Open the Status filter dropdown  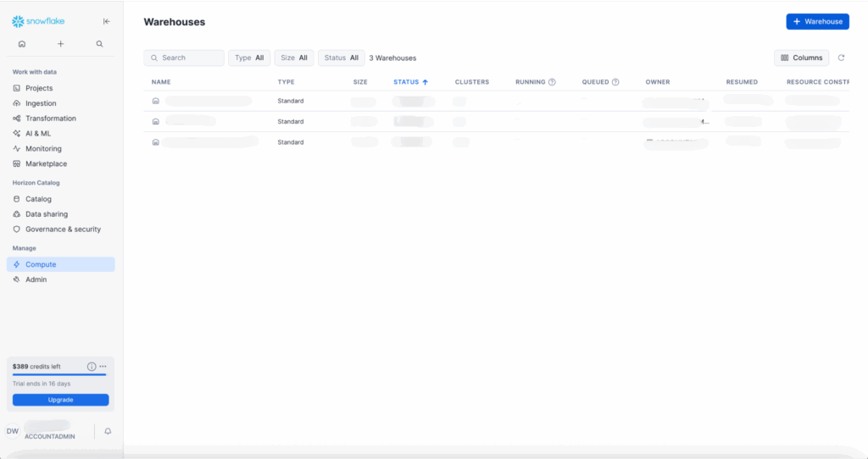(x=341, y=58)
